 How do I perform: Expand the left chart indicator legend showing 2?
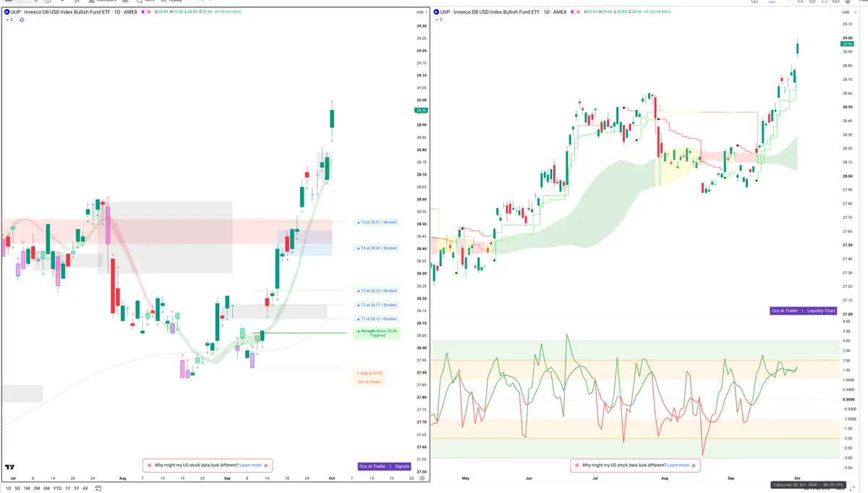[9, 20]
